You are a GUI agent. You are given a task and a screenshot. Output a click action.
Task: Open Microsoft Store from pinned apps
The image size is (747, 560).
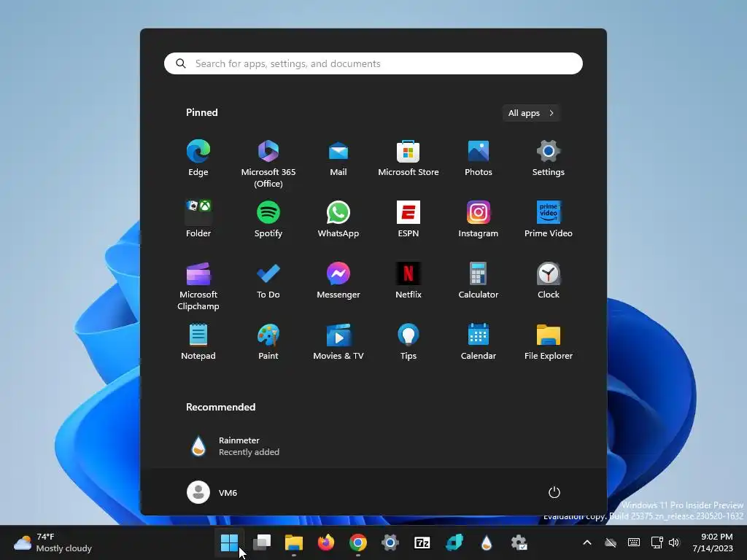[409, 158]
